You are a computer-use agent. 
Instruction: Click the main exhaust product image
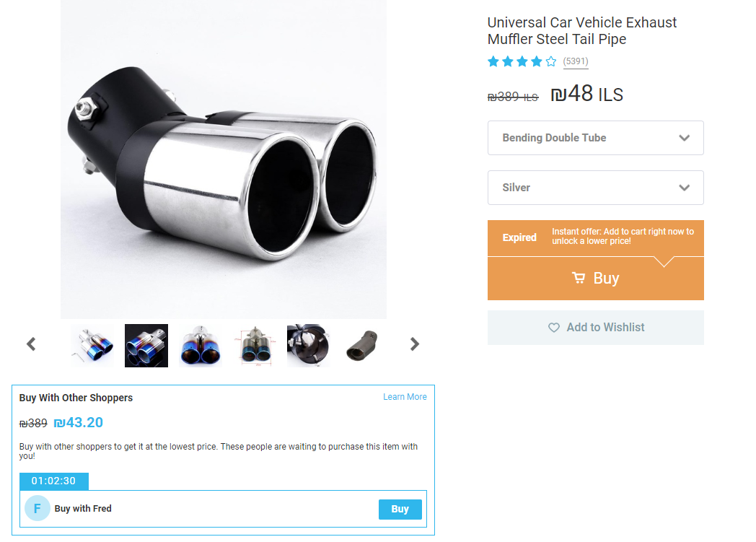pos(224,159)
